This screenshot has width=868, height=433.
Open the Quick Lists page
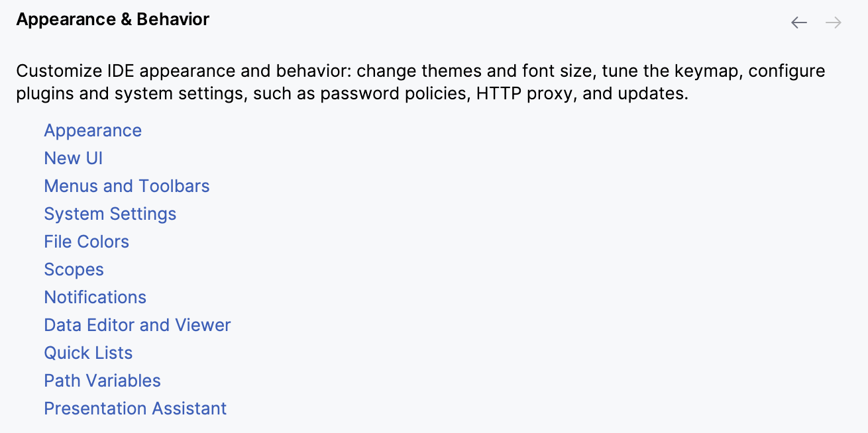[88, 353]
